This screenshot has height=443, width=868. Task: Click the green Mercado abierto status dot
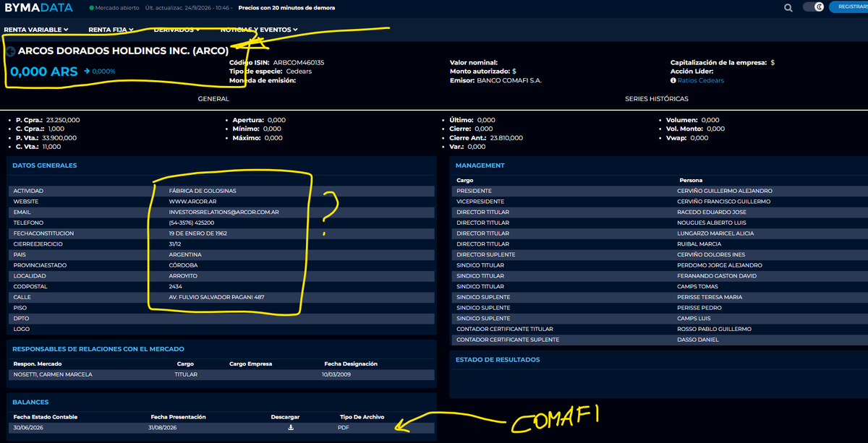[x=92, y=8]
